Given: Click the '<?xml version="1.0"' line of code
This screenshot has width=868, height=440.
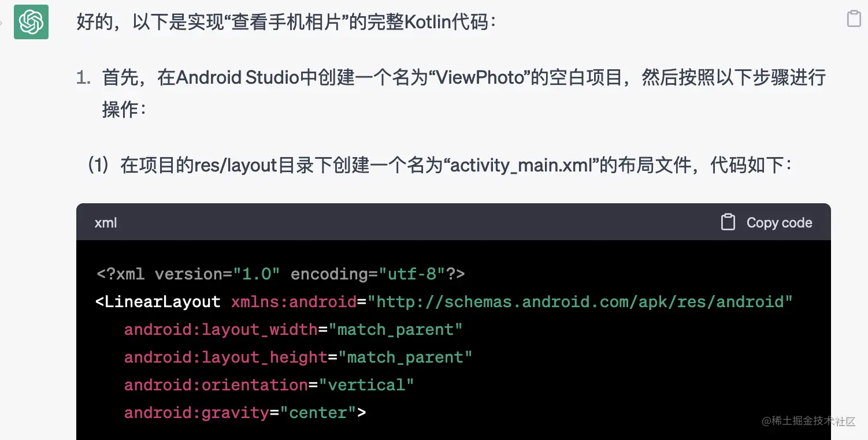Looking at the screenshot, I should click(281, 274).
